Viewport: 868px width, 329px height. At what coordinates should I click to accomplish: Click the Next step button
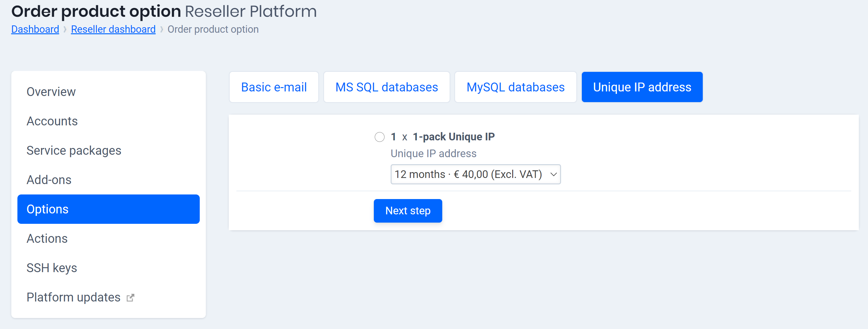click(407, 211)
